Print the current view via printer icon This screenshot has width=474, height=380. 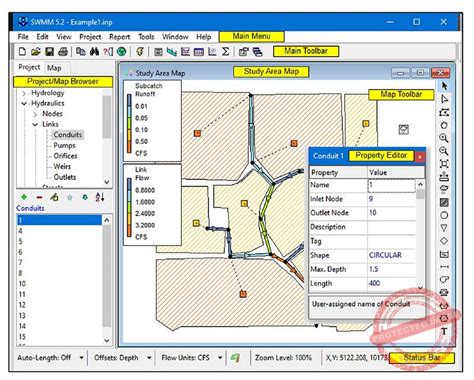(x=63, y=52)
